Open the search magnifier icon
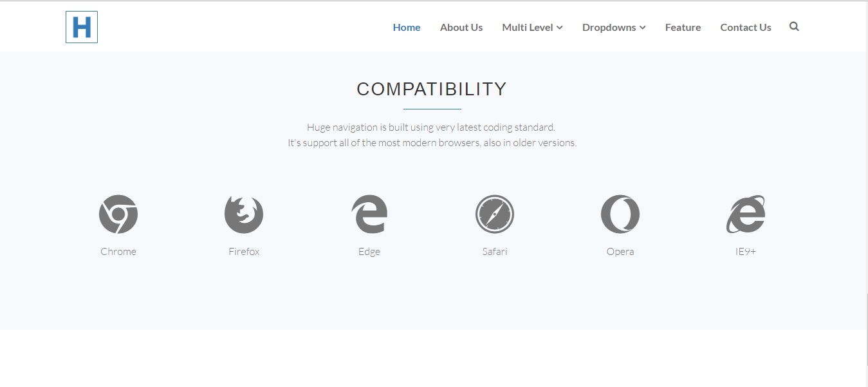The width and height of the screenshot is (868, 387). pos(794,26)
